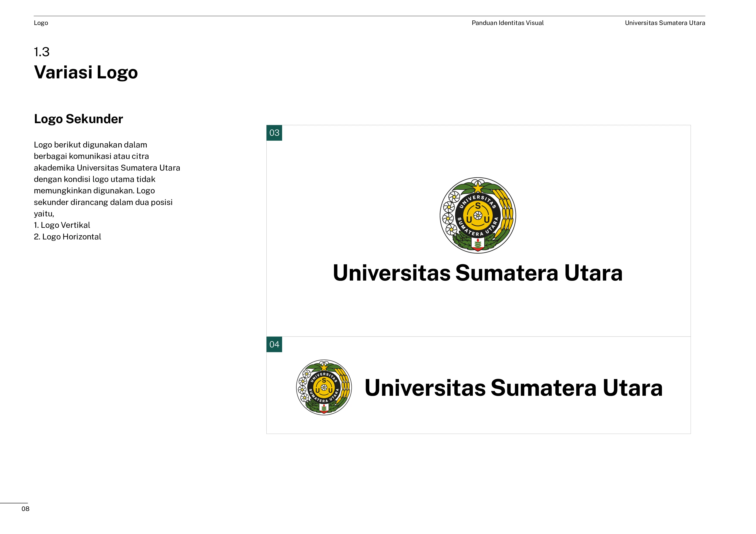Click the 'Logo' header label at top left
756x534 pixels.
click(x=41, y=23)
